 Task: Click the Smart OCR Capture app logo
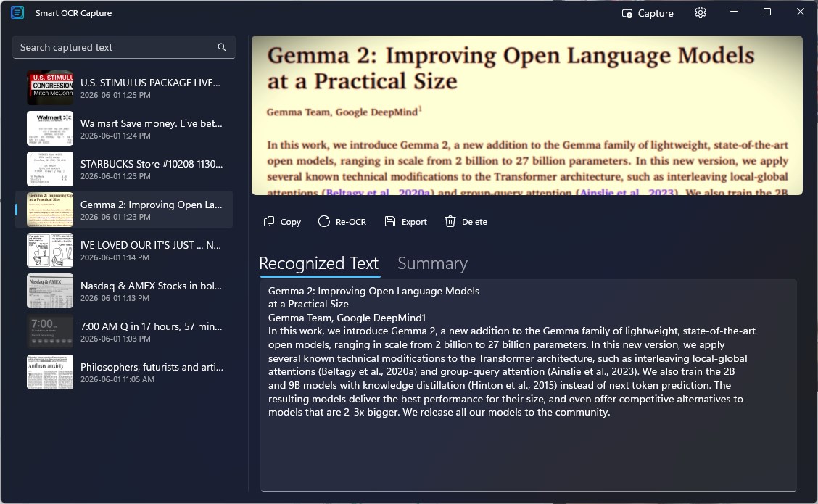pyautogui.click(x=17, y=12)
